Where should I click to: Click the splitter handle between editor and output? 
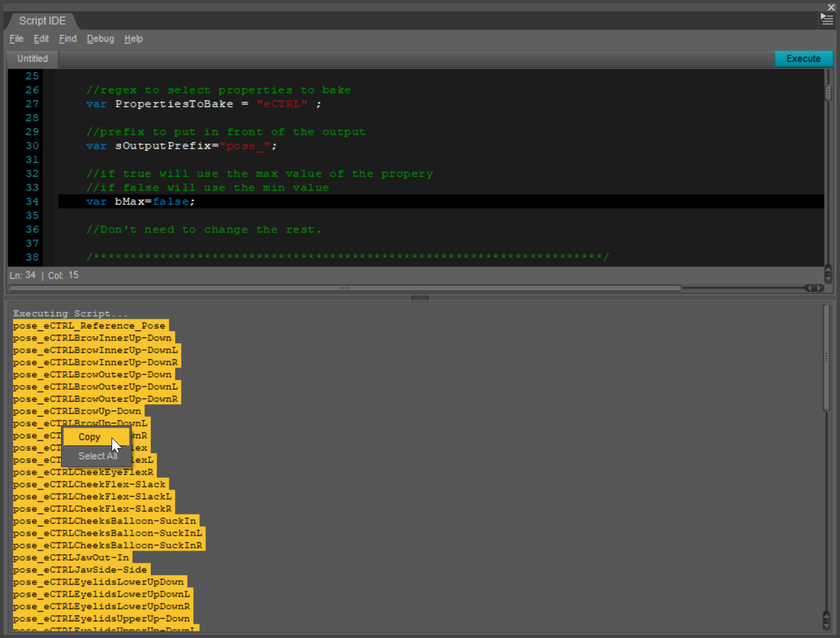coord(419,298)
